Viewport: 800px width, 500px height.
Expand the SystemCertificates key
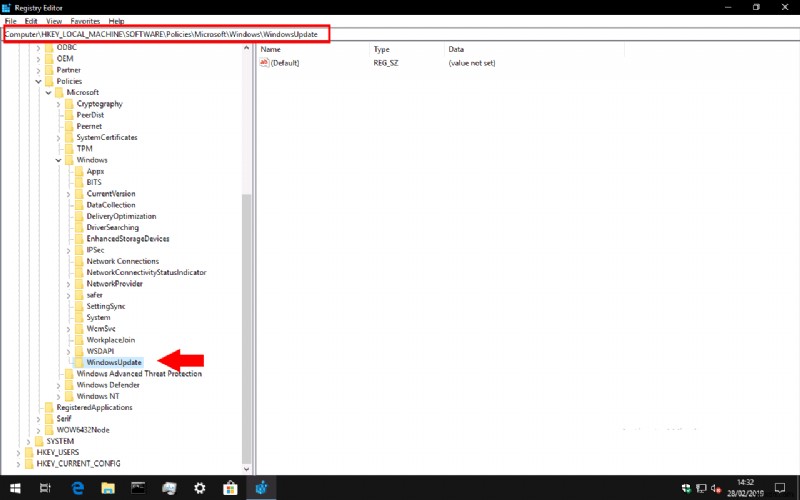point(58,138)
